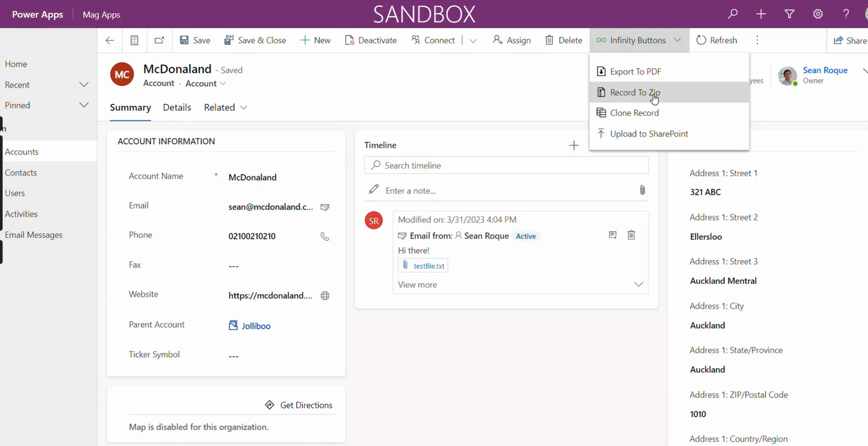Screen dimensions: 868x446
Task: Create a New record
Action: [x=315, y=41]
